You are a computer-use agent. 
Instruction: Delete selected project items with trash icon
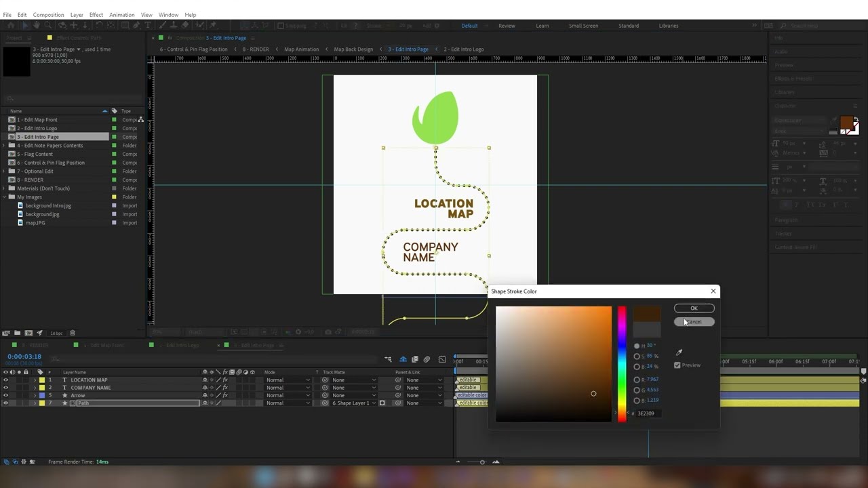(x=73, y=333)
